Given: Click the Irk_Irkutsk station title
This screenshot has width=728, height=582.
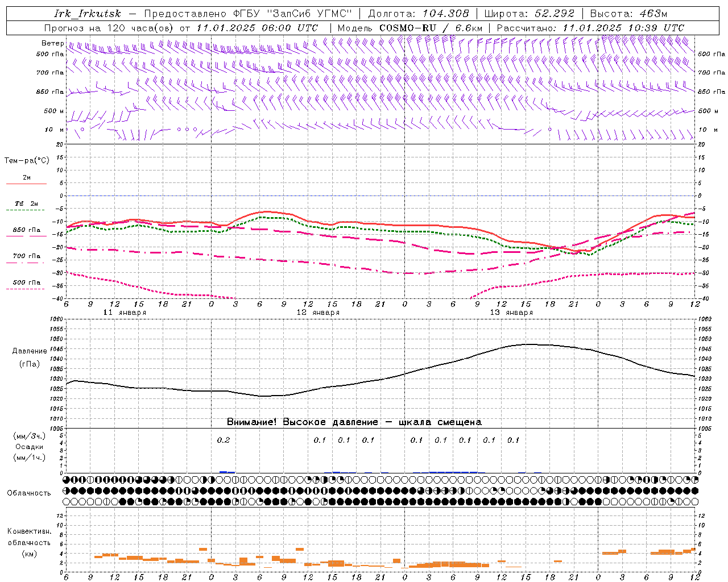Looking at the screenshot, I should coord(87,14).
